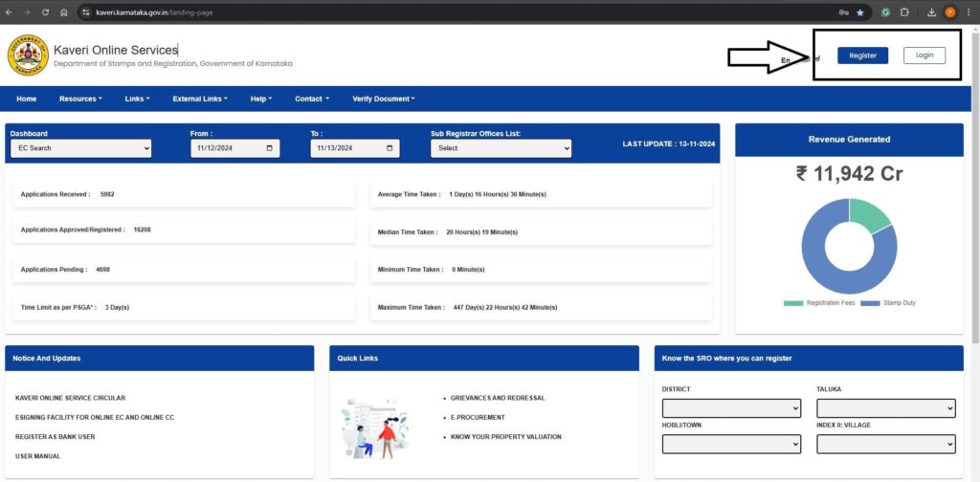This screenshot has width=980, height=482.
Task: Open the TALUKA dropdown
Action: (885, 408)
